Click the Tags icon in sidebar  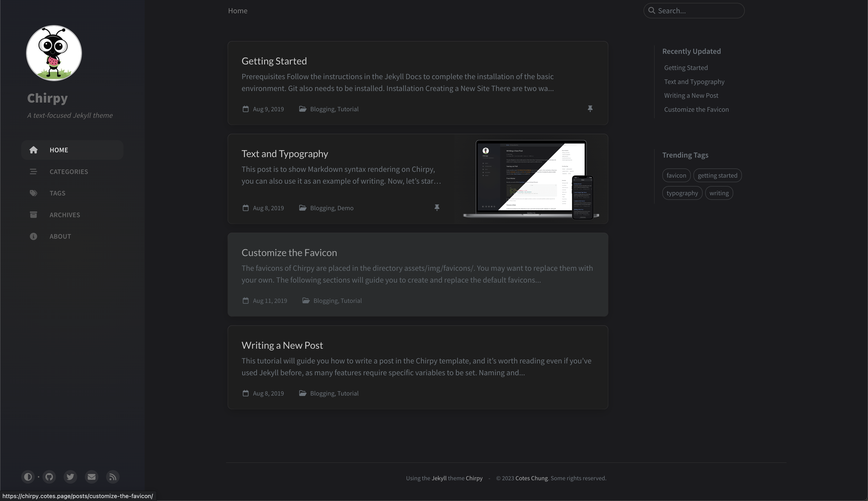click(33, 193)
